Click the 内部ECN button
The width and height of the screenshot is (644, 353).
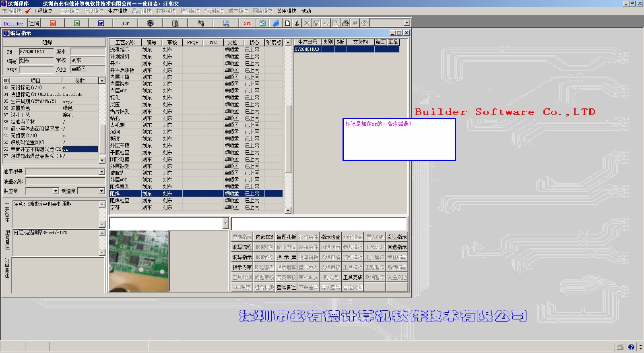264,237
